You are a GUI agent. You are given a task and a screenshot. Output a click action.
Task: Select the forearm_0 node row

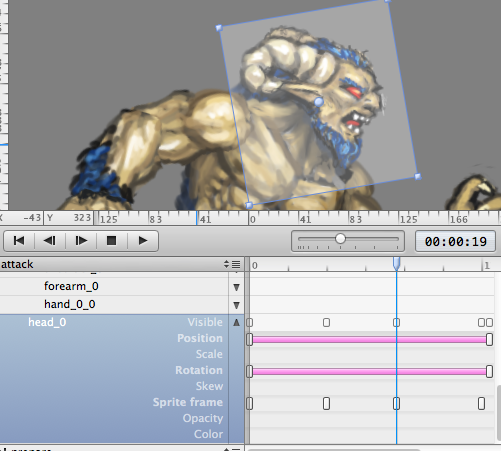[114, 287]
